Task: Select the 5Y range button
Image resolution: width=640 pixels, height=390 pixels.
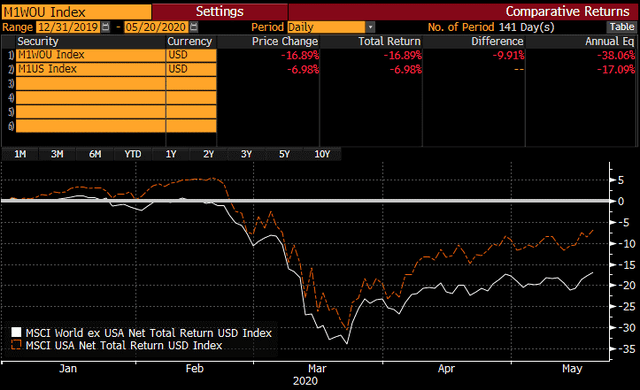Action: click(x=284, y=154)
